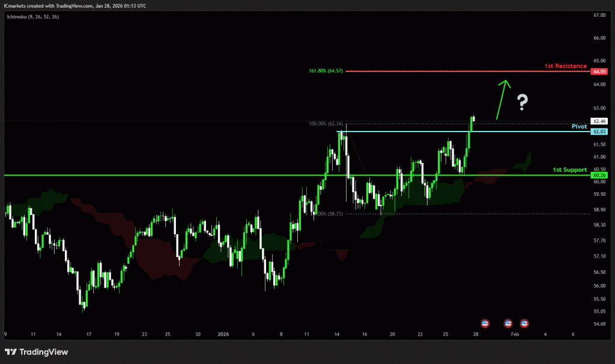Screen dimensions: 615x364
Task: Click the green 60.26 support price tag
Action: coord(598,175)
